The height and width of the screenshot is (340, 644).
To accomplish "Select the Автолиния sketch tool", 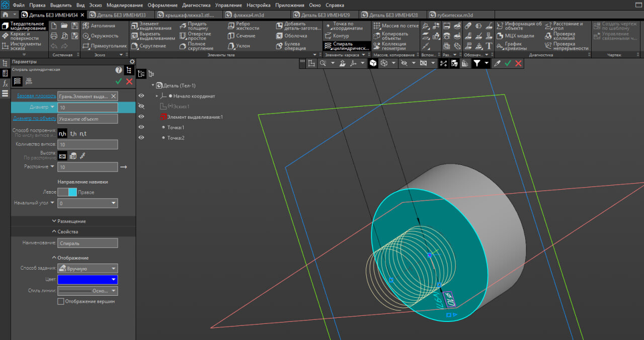I will click(x=99, y=26).
